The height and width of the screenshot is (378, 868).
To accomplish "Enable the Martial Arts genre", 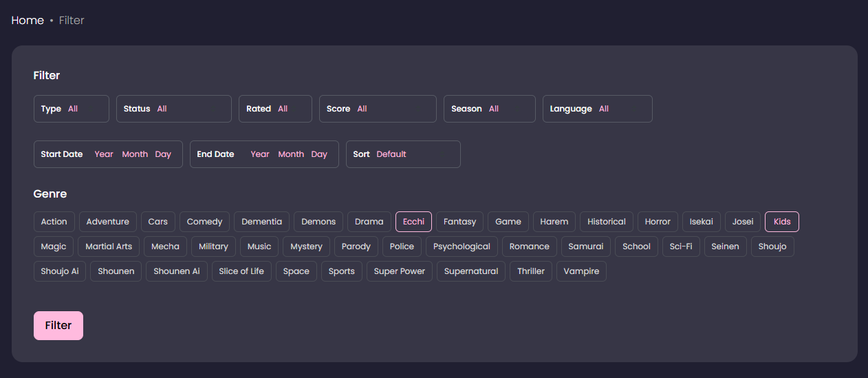I will [x=109, y=246].
